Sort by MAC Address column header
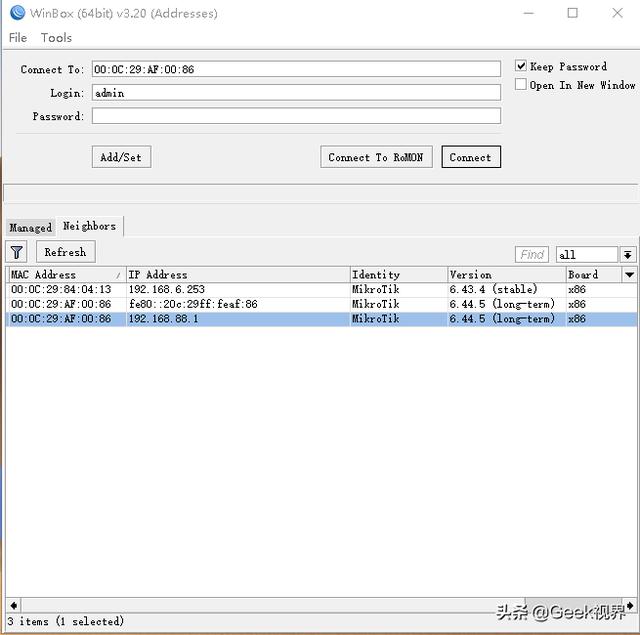Viewport: 640px width, 635px height. point(65,274)
